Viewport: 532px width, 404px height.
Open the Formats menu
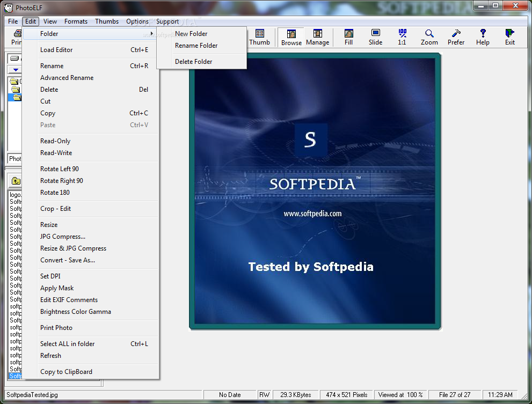coord(76,21)
